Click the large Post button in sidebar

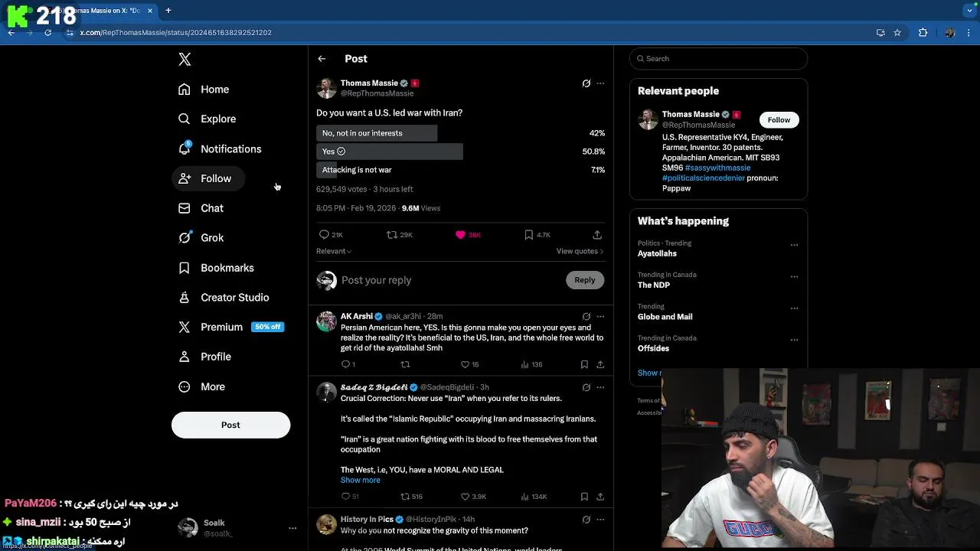[x=230, y=425]
